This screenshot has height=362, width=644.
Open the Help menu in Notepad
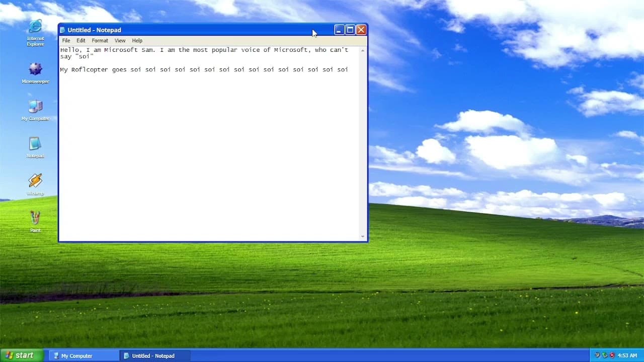click(x=137, y=41)
